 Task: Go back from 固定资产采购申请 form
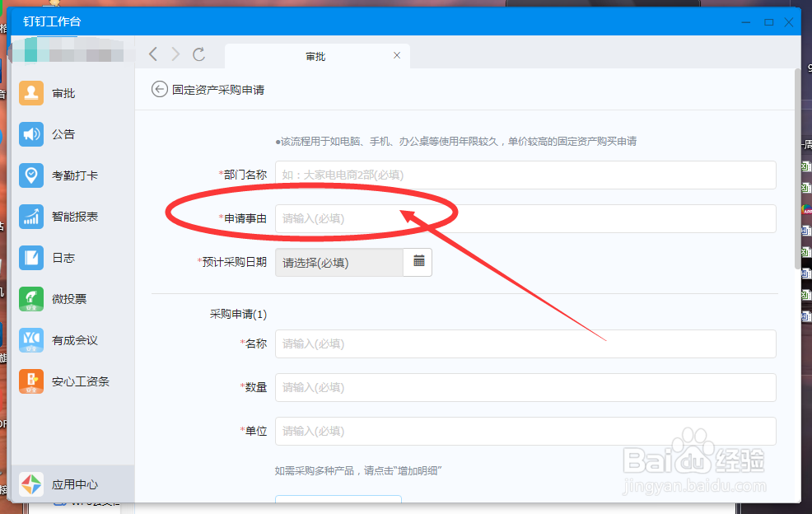tap(159, 89)
